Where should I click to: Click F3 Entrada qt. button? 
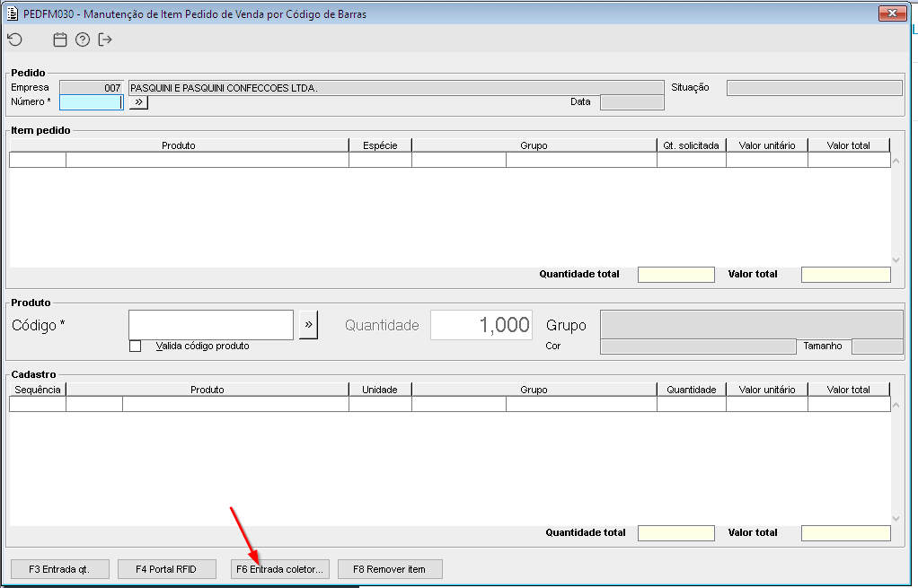pyautogui.click(x=59, y=569)
